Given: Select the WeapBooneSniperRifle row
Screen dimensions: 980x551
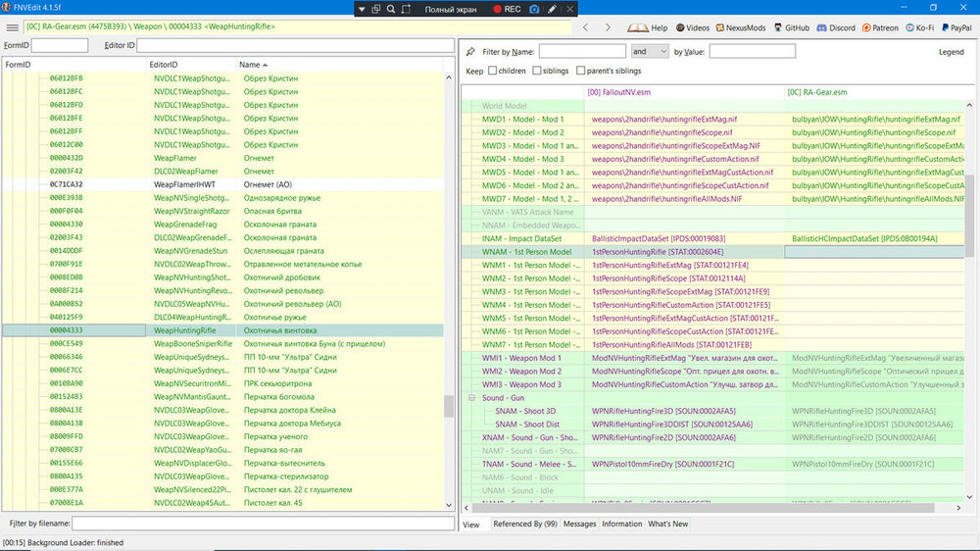Looking at the screenshot, I should point(223,344).
